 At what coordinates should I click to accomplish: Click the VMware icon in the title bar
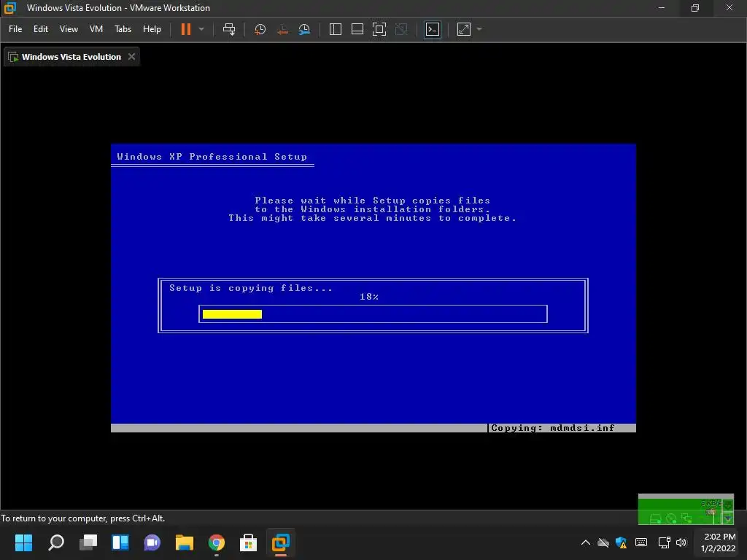pyautogui.click(x=10, y=8)
